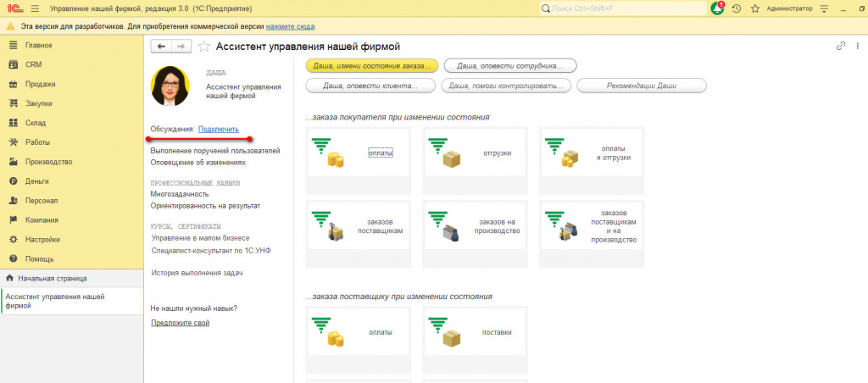The image size is (868, 383).
Task: Click Предложите свой link
Action: pos(181,323)
